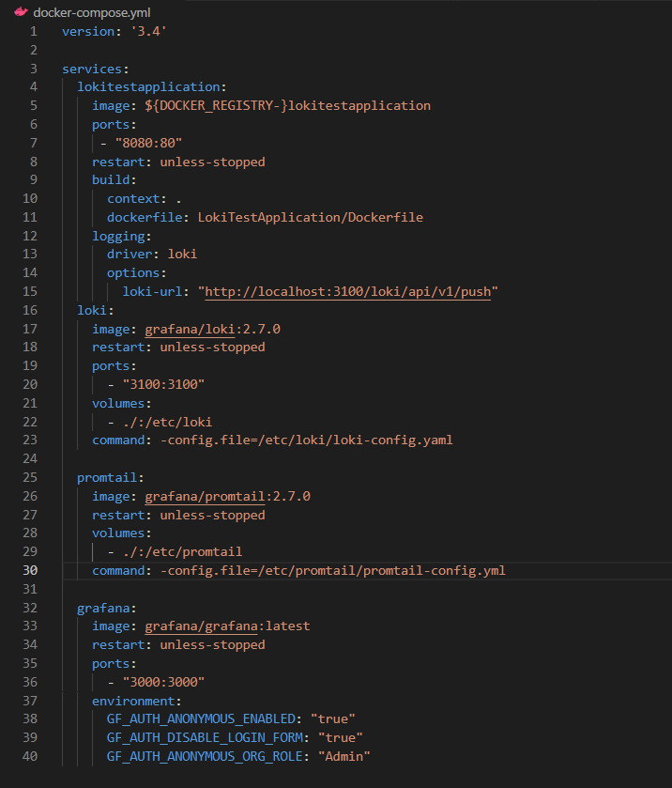
Task: Click the 'driver: loki' value
Action: 182,255
